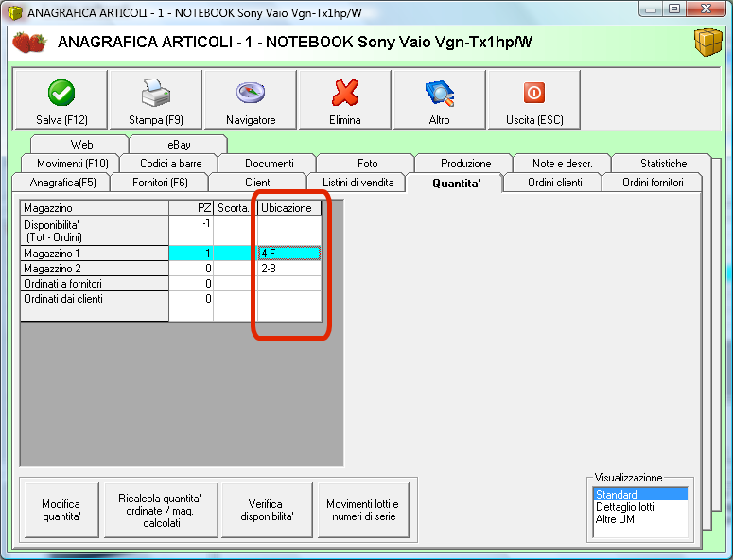Click Ricalcola quantita' ordinate / mag. calcolati

(161, 510)
